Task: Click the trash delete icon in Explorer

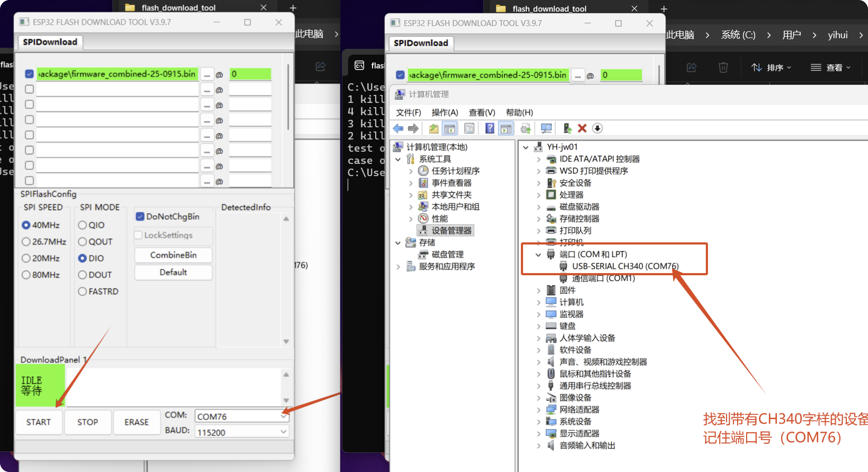Action: click(x=723, y=67)
